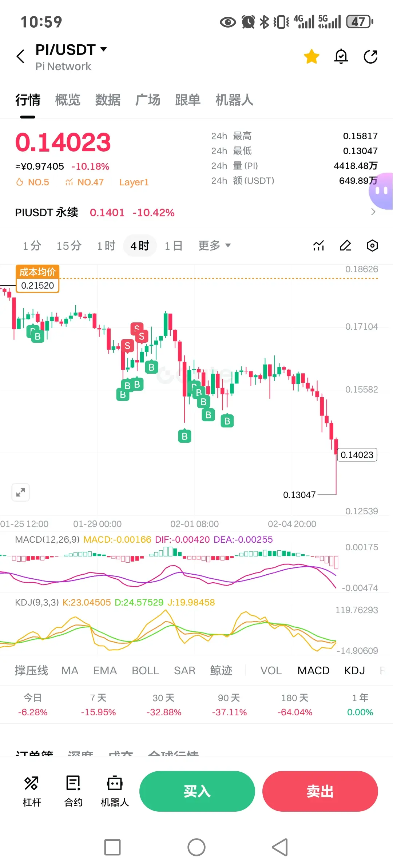Screen dimensions: 393x868
Task: Tap the 成本均价 0.21520 label
Action: (37, 279)
